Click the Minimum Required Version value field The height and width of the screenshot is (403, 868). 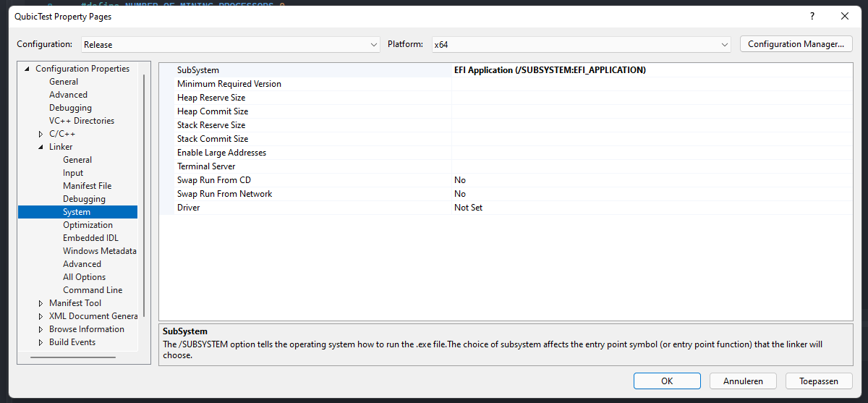(x=652, y=84)
